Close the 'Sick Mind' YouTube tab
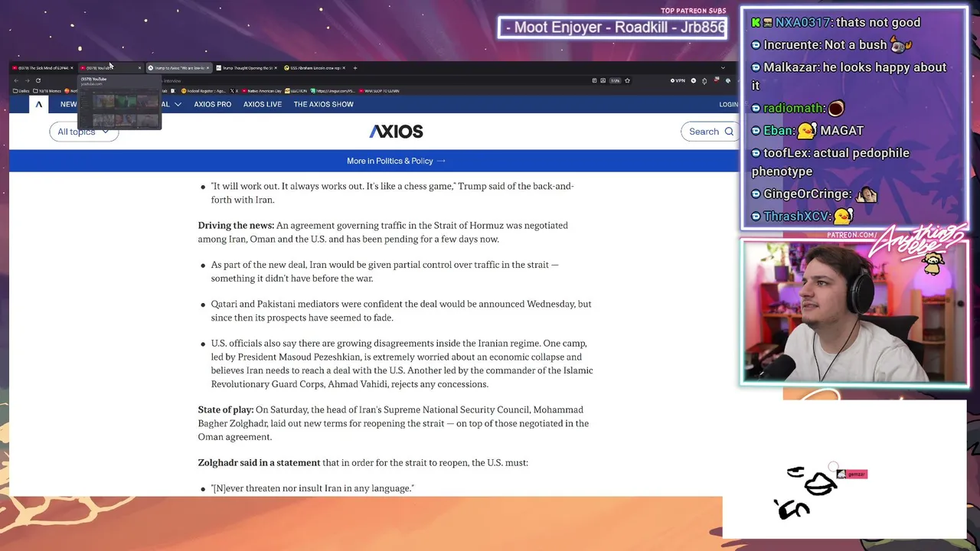The image size is (980, 551). click(71, 68)
